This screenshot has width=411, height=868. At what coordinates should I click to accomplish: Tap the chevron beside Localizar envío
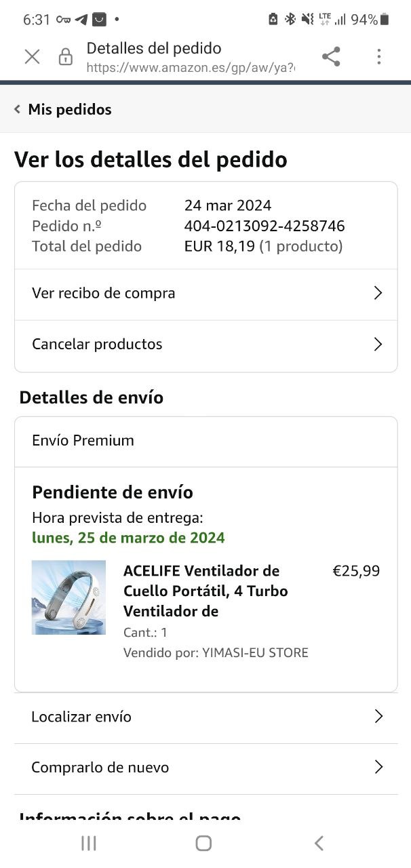click(378, 717)
